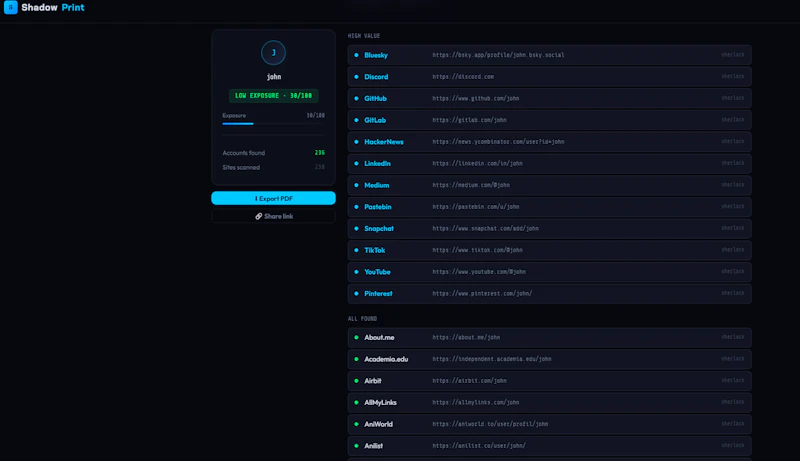Screen dimensions: 800x461
Task: Click the linkedin.com/in/john URL
Action: click(x=478, y=164)
